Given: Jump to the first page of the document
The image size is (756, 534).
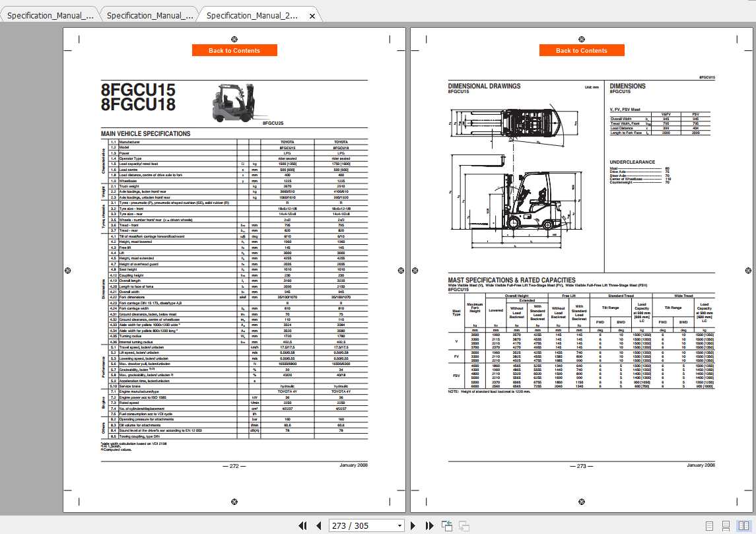Looking at the screenshot, I should (x=302, y=525).
